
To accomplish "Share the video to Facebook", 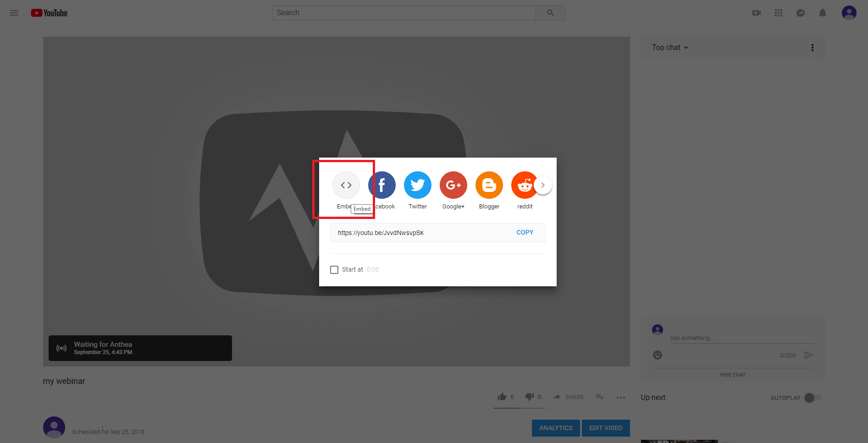I will (382, 185).
